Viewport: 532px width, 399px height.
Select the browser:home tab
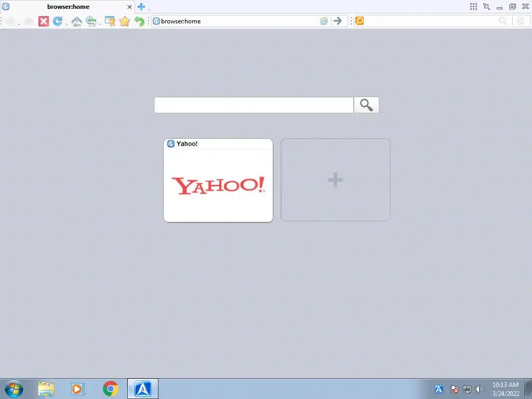tap(68, 7)
